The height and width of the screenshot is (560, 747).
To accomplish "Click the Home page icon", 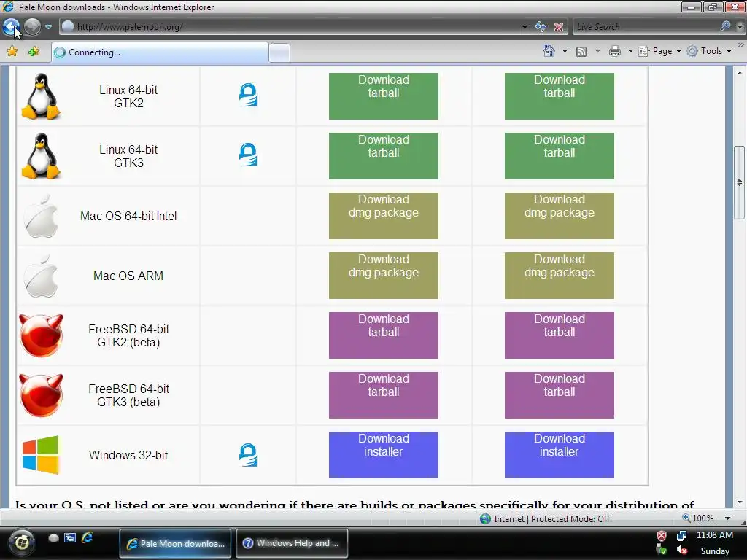I will tap(549, 51).
